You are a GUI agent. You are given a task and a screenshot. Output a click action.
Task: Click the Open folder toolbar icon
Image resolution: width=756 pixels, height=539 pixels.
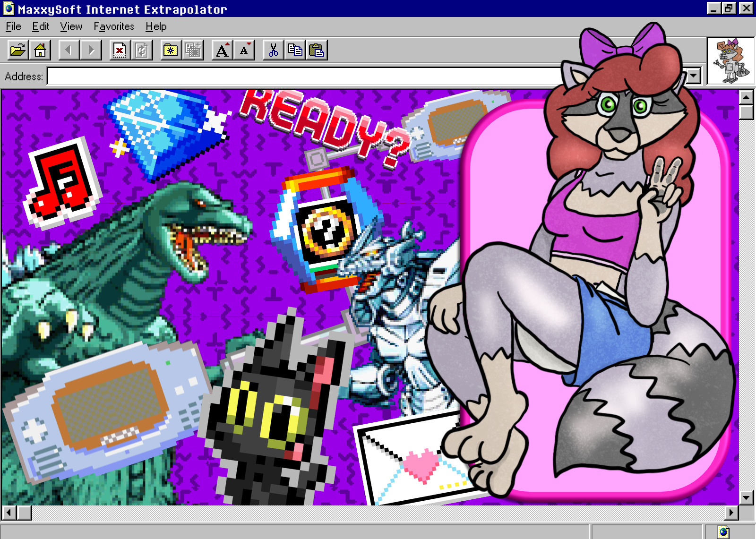[18, 50]
